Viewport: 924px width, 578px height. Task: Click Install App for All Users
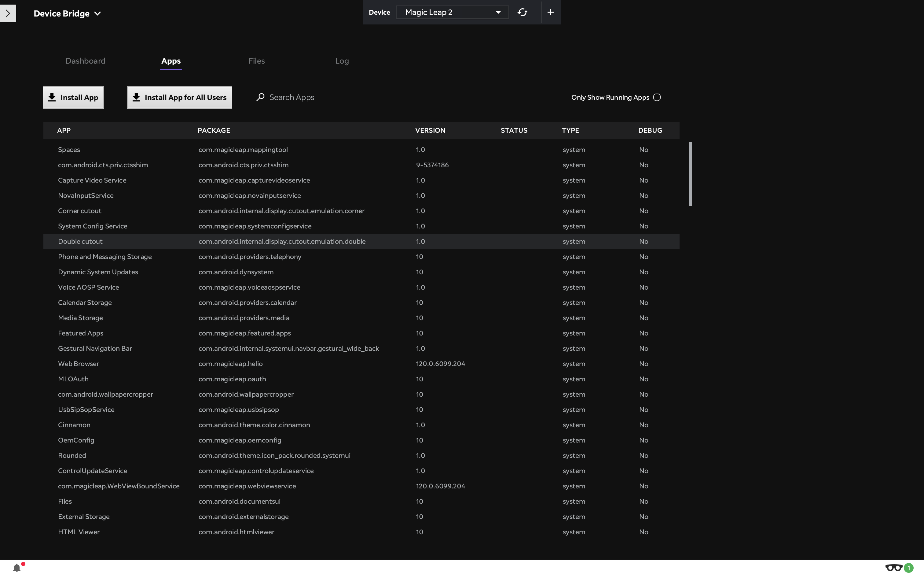tap(179, 98)
